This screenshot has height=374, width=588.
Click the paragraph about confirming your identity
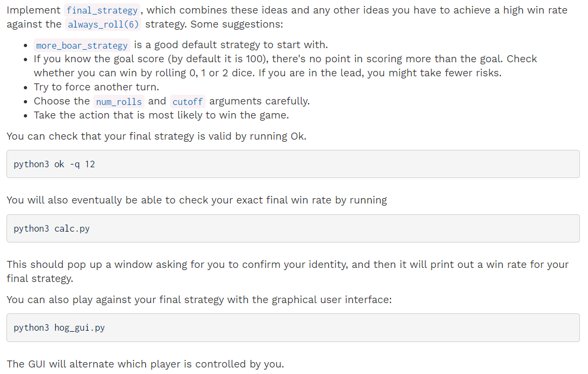click(288, 271)
